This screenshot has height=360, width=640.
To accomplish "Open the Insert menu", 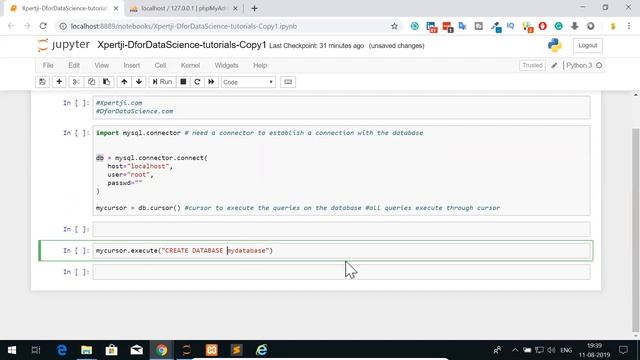I will pos(131,65).
